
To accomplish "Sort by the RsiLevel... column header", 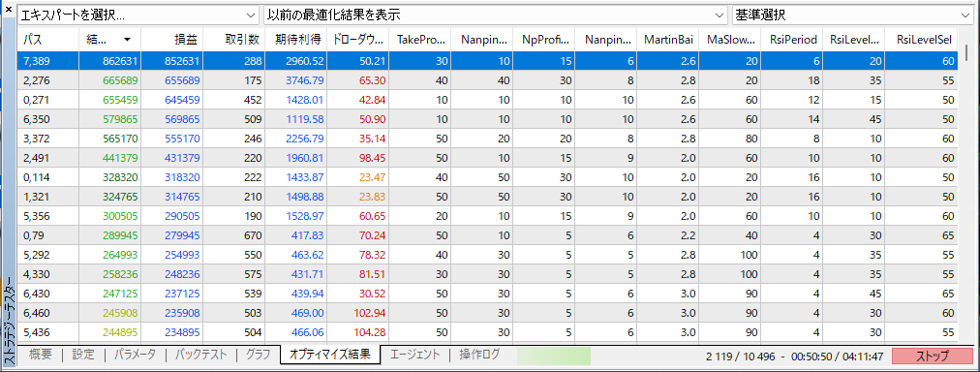I will [854, 40].
